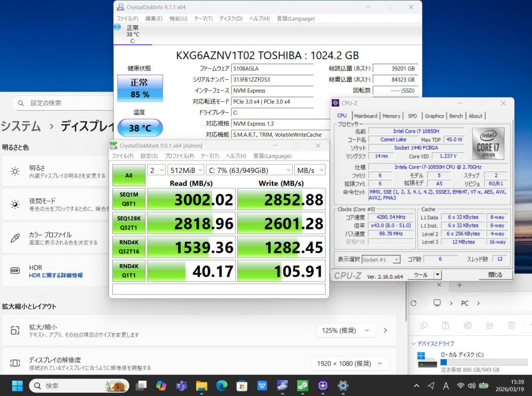Screen dimensions: 532x396
Task: Refresh the File Explorer PC view
Action: 414,303
